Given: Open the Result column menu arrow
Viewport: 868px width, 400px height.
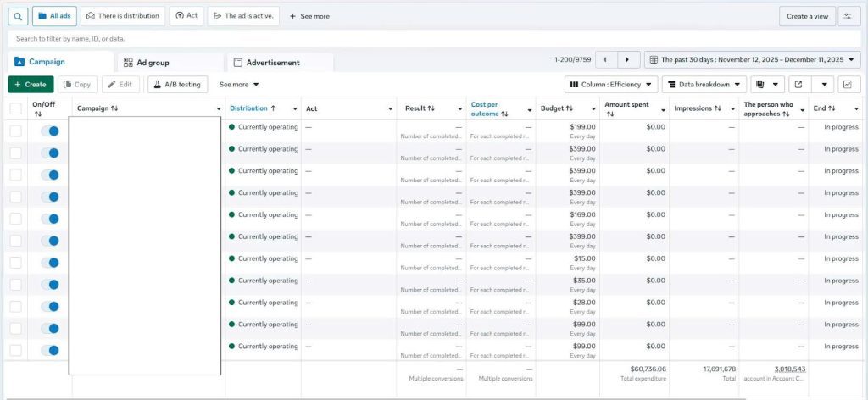Looking at the screenshot, I should (x=460, y=109).
